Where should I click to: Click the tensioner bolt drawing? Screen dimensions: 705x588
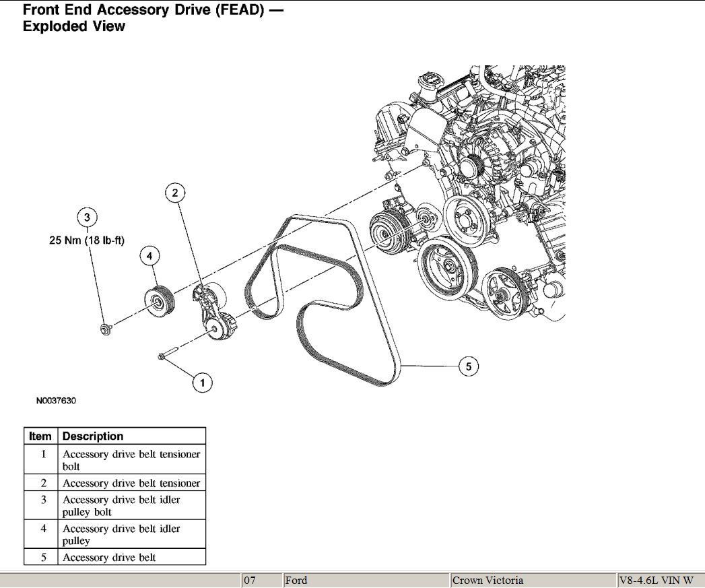(168, 354)
